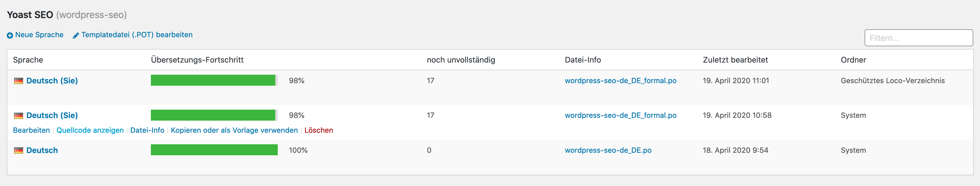Click Quellcode anzeigen row action
The image size is (980, 186).
pyautogui.click(x=90, y=130)
